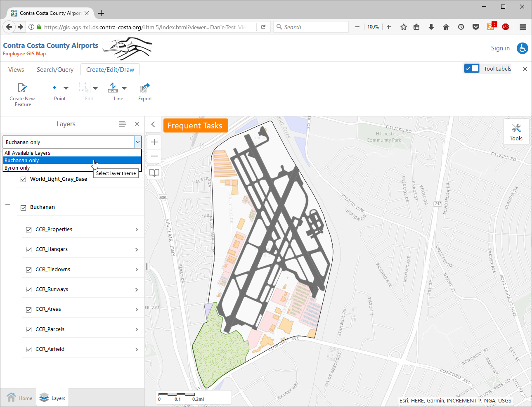The height and width of the screenshot is (407, 532).
Task: Toggle the Tool Labels switch
Action: pyautogui.click(x=471, y=69)
